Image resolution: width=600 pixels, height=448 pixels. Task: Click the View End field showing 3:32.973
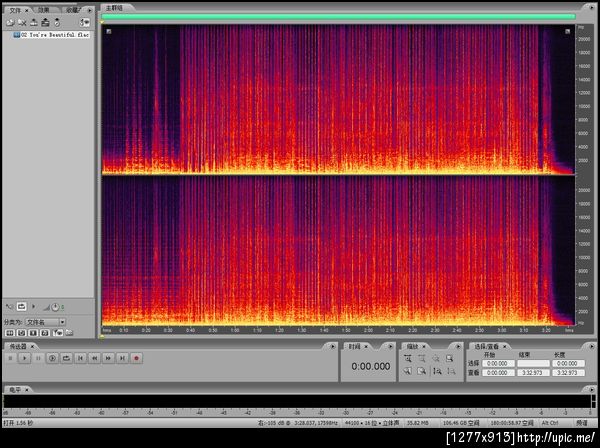(533, 373)
